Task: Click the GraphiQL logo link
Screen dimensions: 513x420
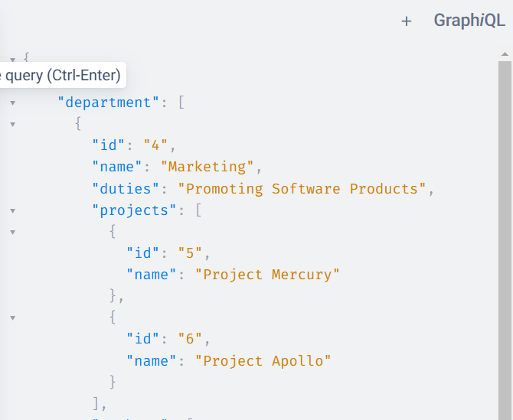Action: coord(469,20)
